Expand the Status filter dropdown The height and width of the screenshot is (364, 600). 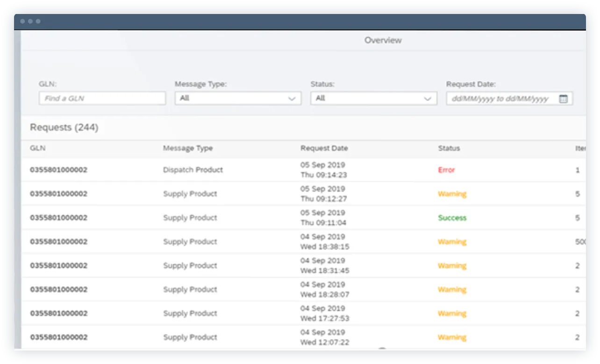click(373, 98)
